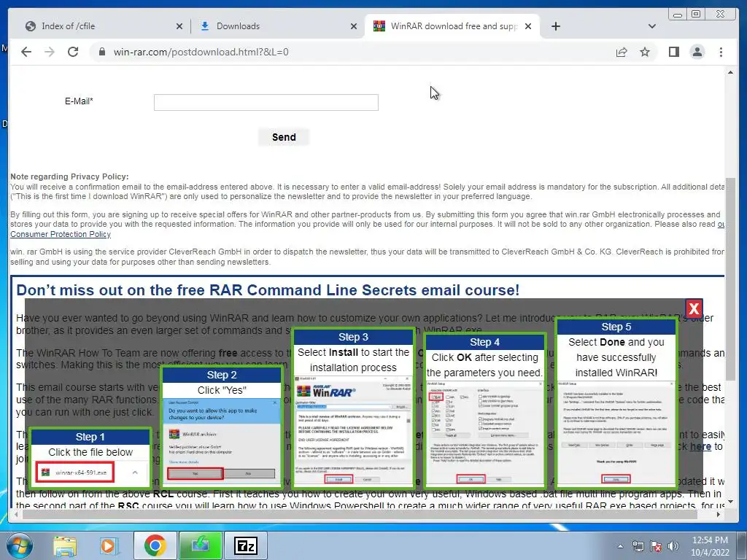Click the Send button
747x560 pixels.
[x=284, y=137]
